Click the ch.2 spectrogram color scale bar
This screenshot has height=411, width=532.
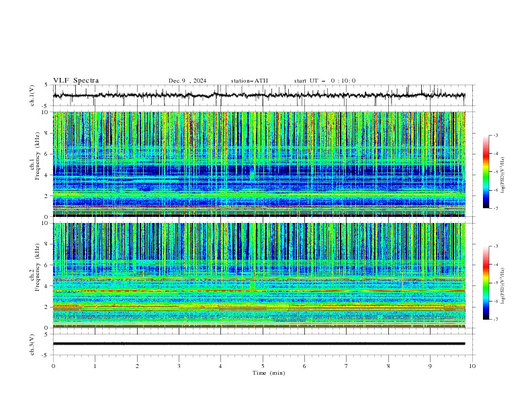[486, 283]
